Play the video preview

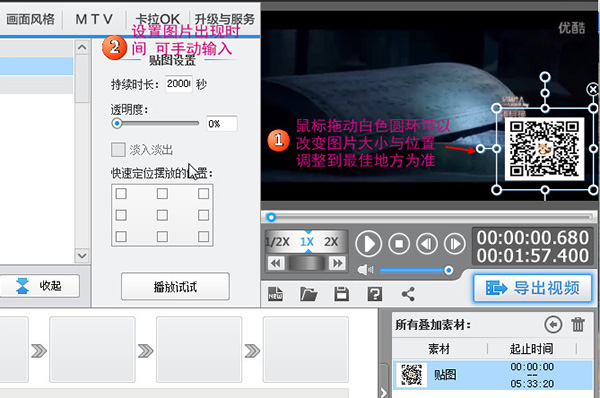point(368,244)
